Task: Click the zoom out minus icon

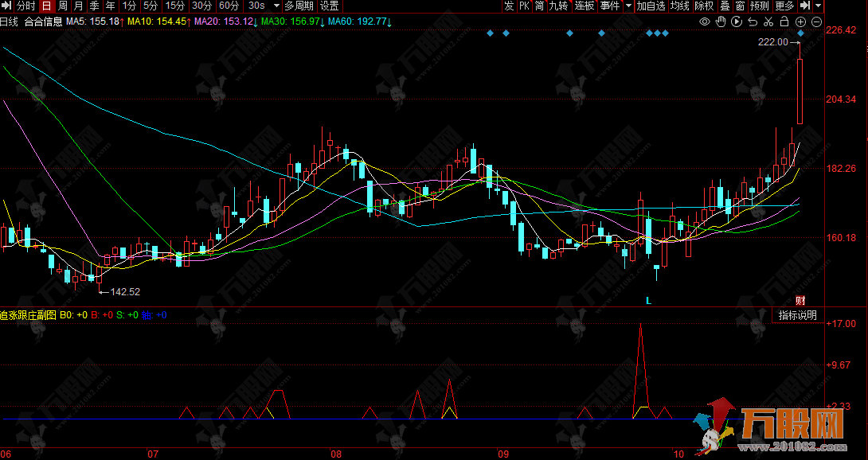Action: point(817,21)
